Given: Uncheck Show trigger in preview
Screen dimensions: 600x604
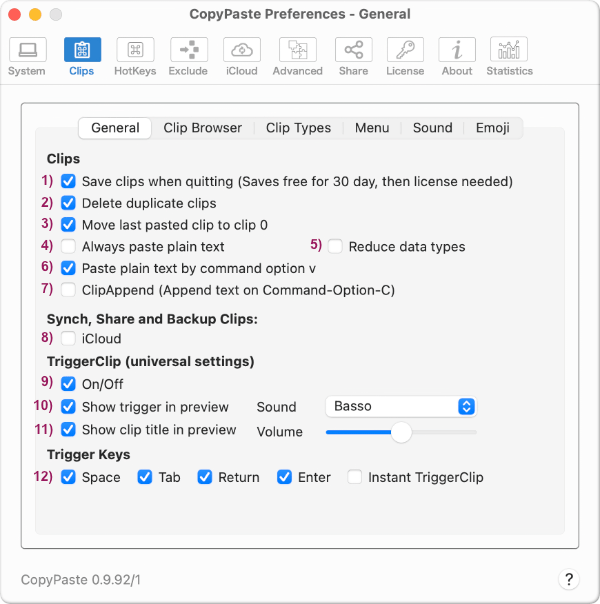Looking at the screenshot, I should (x=68, y=407).
